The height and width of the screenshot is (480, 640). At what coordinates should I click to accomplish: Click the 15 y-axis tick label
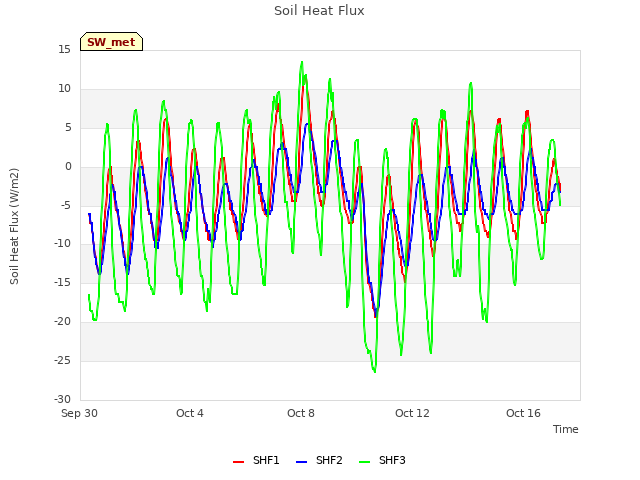[64, 49]
